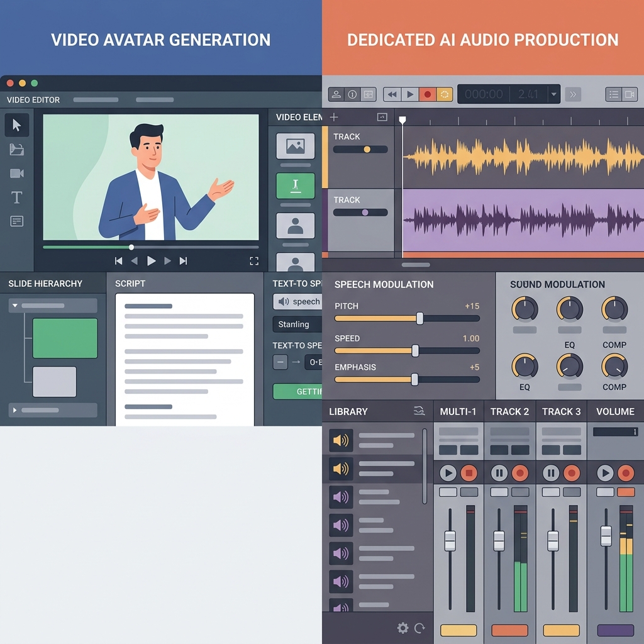This screenshot has width=644, height=644.
Task: Skip to the start of the avatar video
Action: 119,261
